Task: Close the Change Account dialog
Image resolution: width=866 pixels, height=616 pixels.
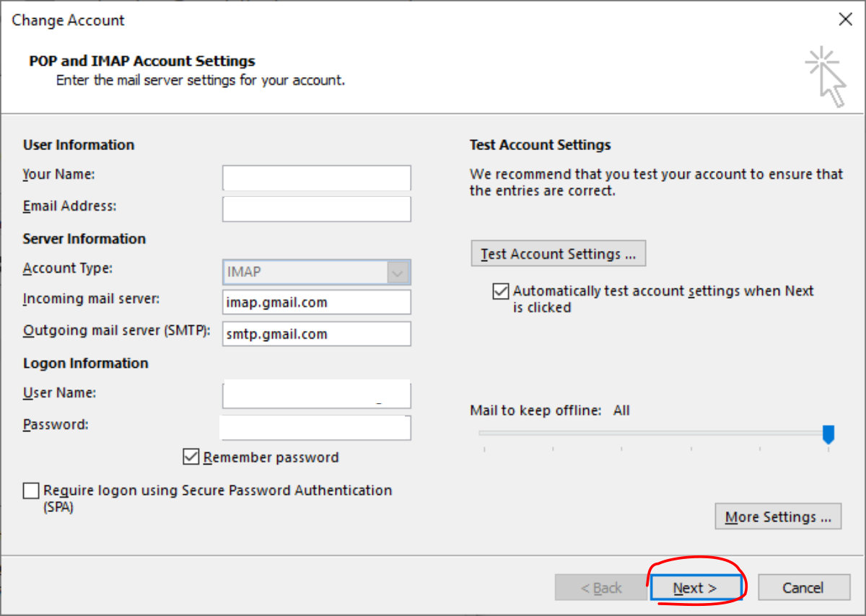Action: click(845, 19)
